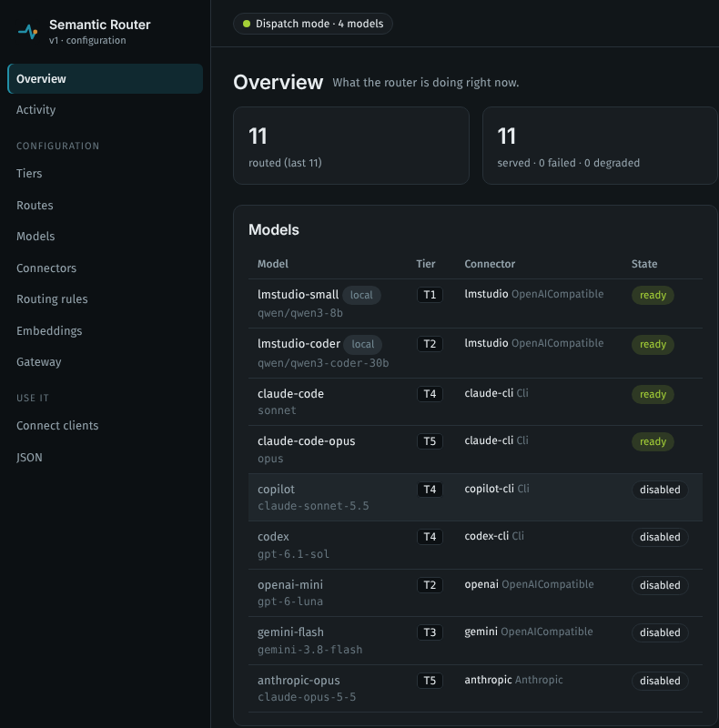Viewport: 719px width, 728px height.
Task: Click disabled state of anthropic-opus row
Action: pos(660,681)
